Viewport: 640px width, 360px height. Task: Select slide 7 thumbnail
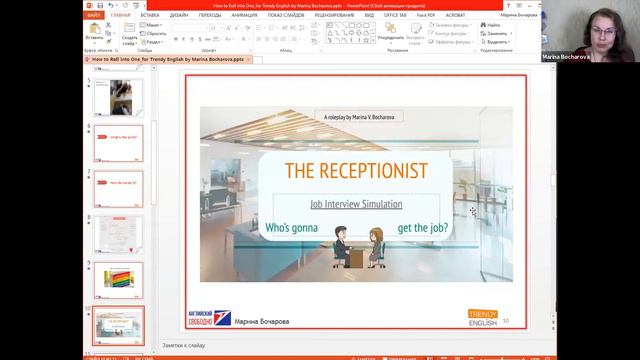pyautogui.click(x=118, y=189)
